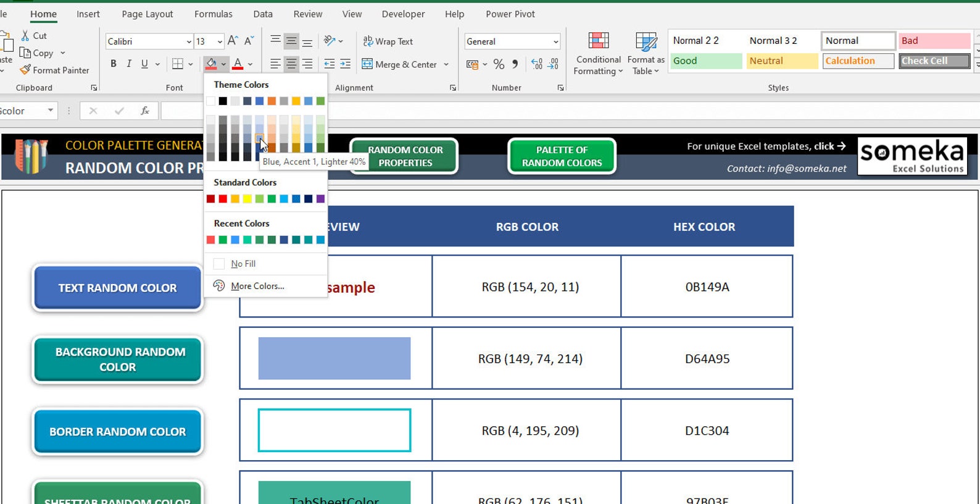Pick the Blue, Accent 1, Lighter 40% swatch
This screenshot has height=504, width=980.
(259, 139)
